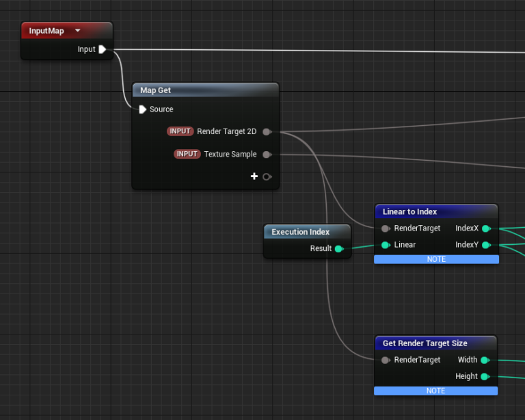Click the Execution Index Result output pin
This screenshot has height=420, width=525.
point(339,249)
